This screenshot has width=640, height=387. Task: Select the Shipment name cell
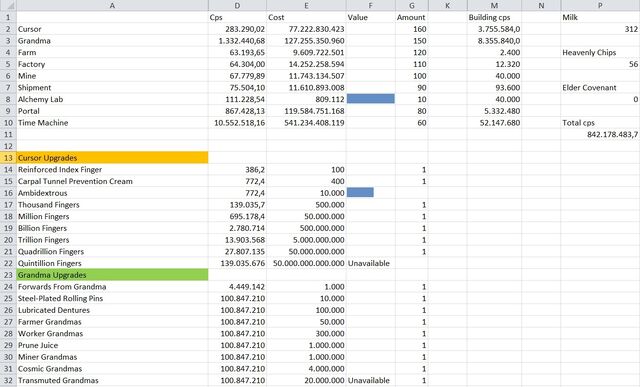pyautogui.click(x=112, y=87)
